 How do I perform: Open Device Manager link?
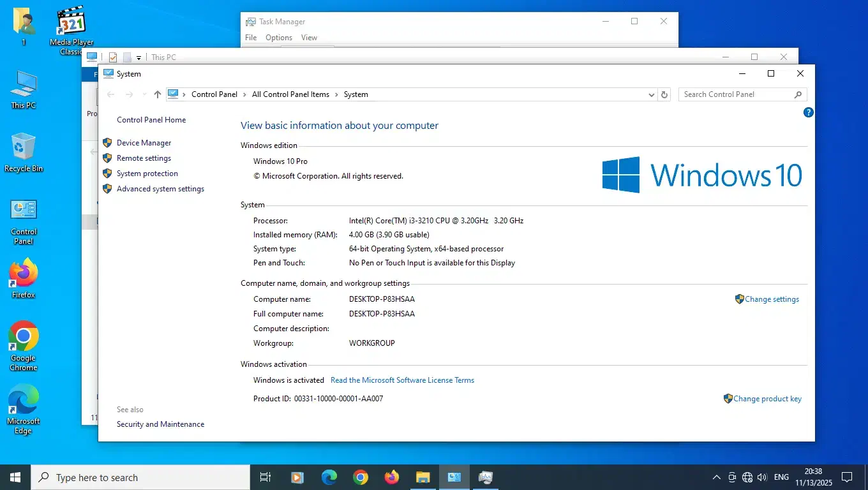pyautogui.click(x=144, y=143)
